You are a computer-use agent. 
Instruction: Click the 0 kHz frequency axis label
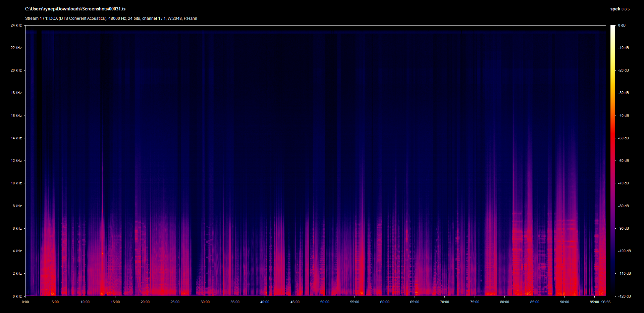(x=17, y=296)
